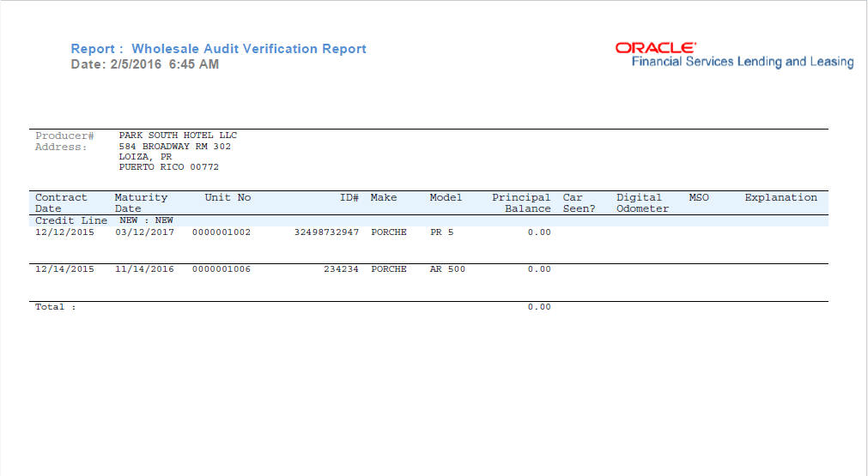Click ID number 32498732947
Image resolution: width=868 pixels, height=476 pixels.
(326, 232)
